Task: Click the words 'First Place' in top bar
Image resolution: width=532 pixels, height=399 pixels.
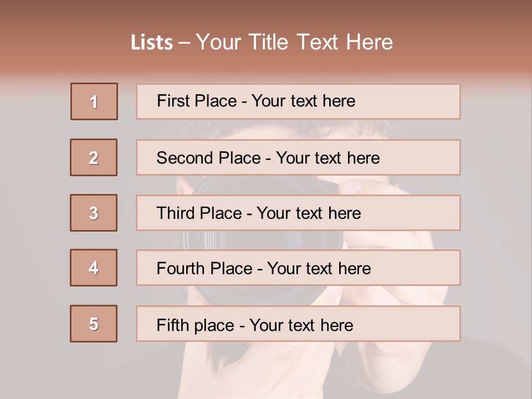Action: [197, 101]
